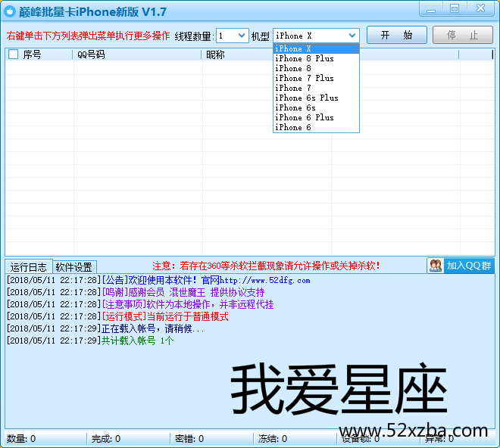Switch to the 运行日志 tab

(29, 267)
